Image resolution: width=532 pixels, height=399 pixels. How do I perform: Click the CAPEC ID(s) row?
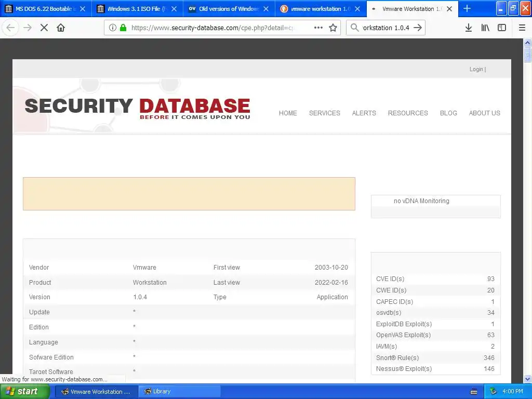coord(435,302)
